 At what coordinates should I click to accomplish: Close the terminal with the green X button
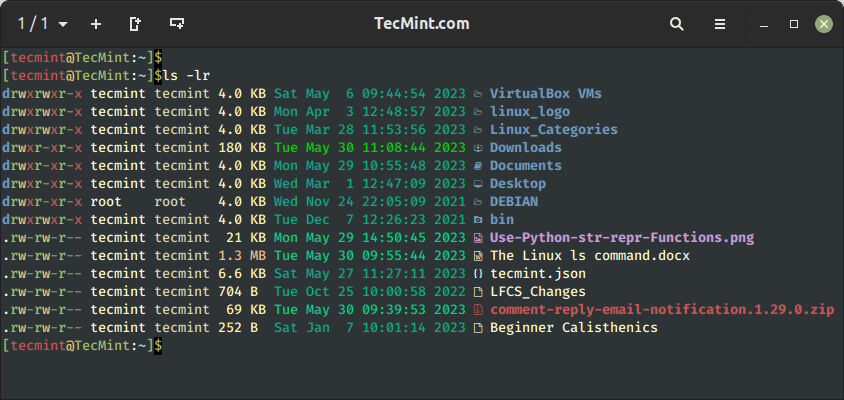[824, 24]
